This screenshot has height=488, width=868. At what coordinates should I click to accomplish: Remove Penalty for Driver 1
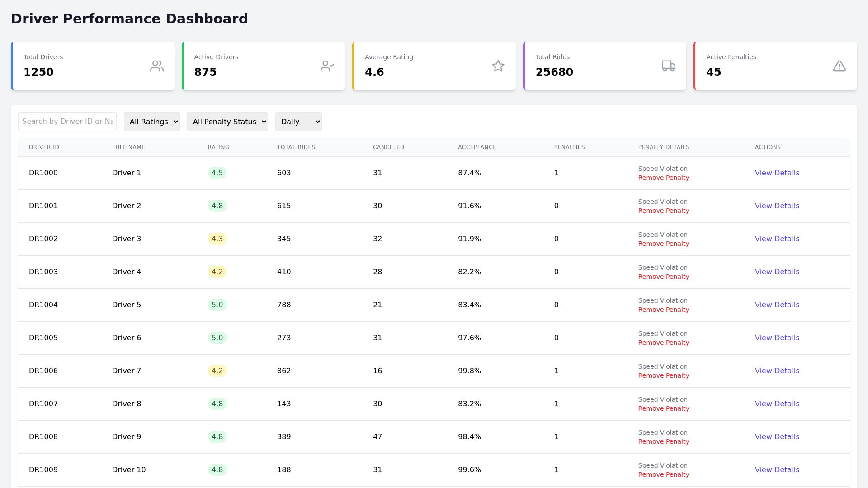click(663, 178)
